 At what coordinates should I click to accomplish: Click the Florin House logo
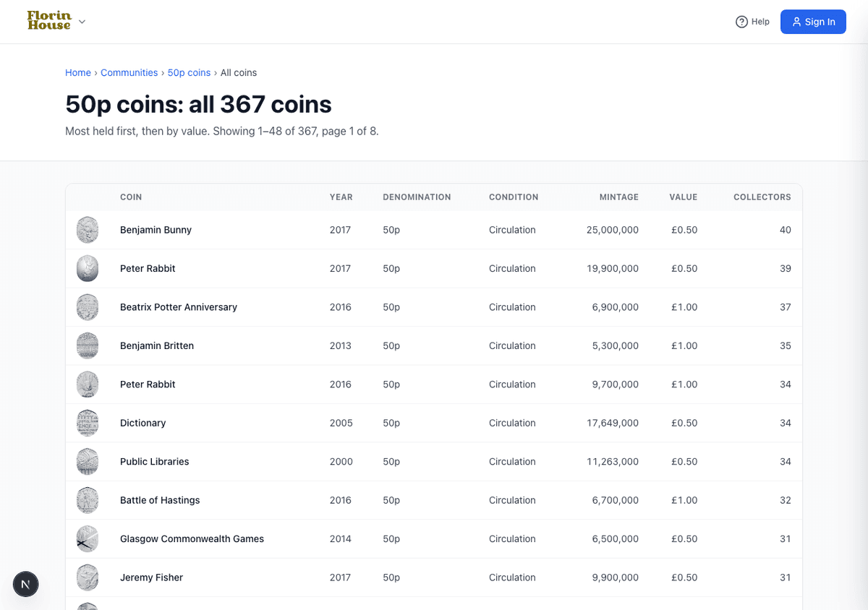click(x=49, y=20)
